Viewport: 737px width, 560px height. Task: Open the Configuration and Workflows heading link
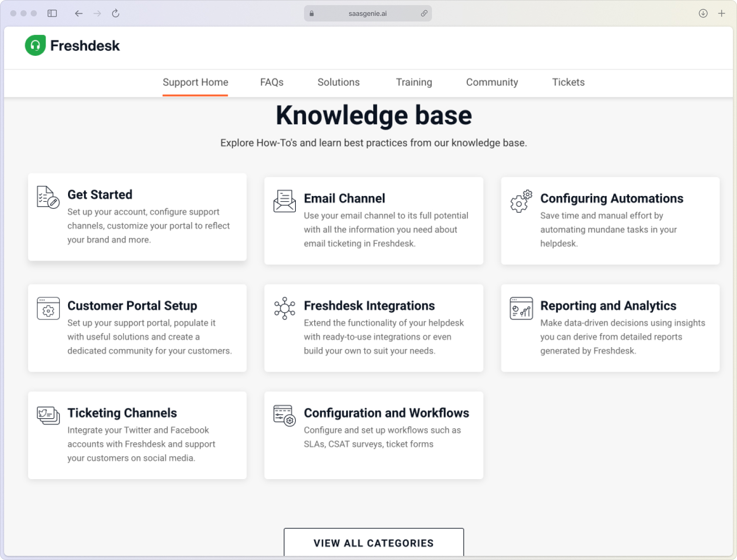point(386,413)
